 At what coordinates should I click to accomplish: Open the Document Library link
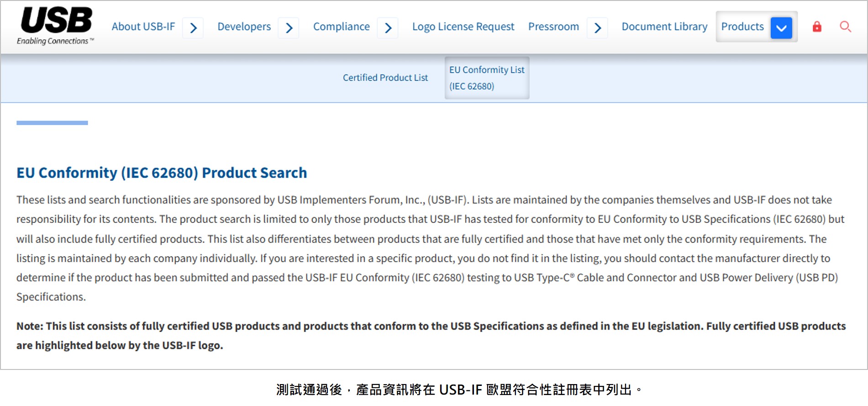point(664,26)
